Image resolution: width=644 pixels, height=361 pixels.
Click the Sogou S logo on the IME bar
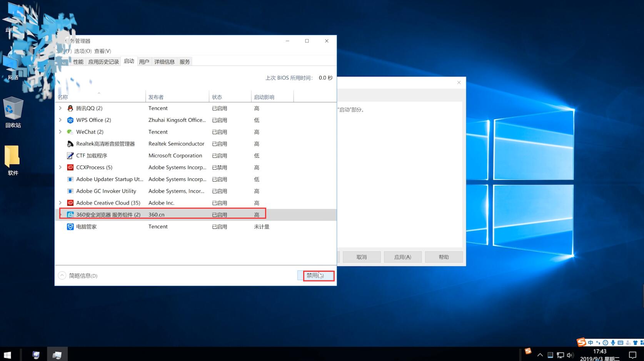tap(581, 342)
